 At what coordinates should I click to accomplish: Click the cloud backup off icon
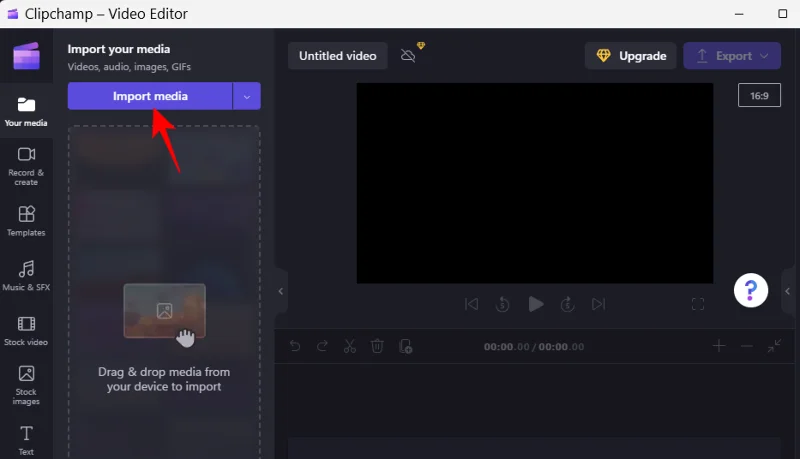tap(408, 55)
